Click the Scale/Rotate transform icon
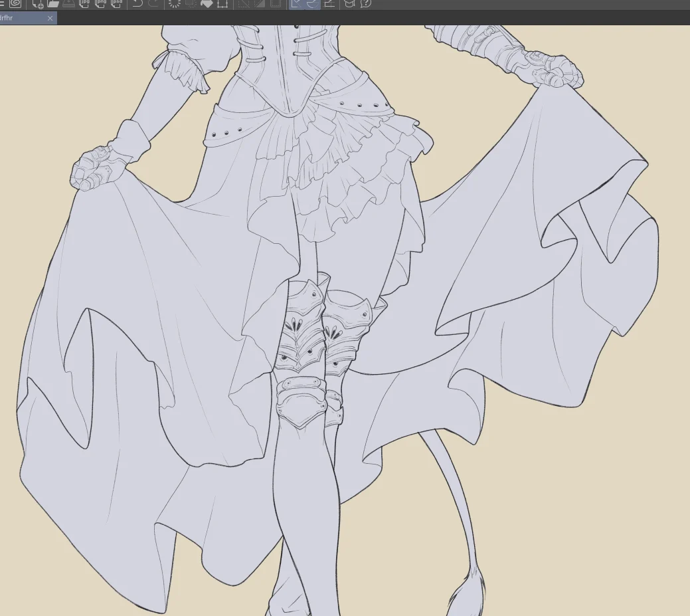Viewport: 690px width, 616px height. click(222, 3)
